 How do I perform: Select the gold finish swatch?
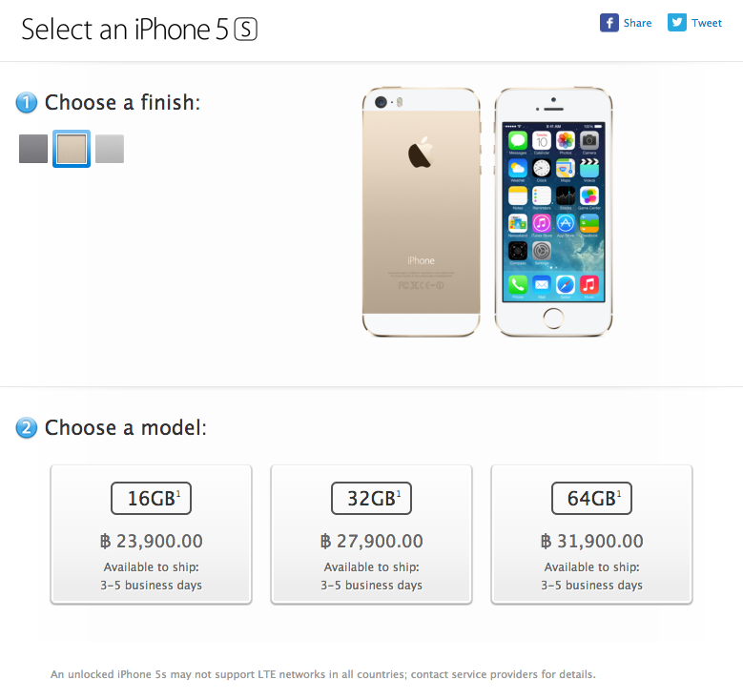[72, 149]
